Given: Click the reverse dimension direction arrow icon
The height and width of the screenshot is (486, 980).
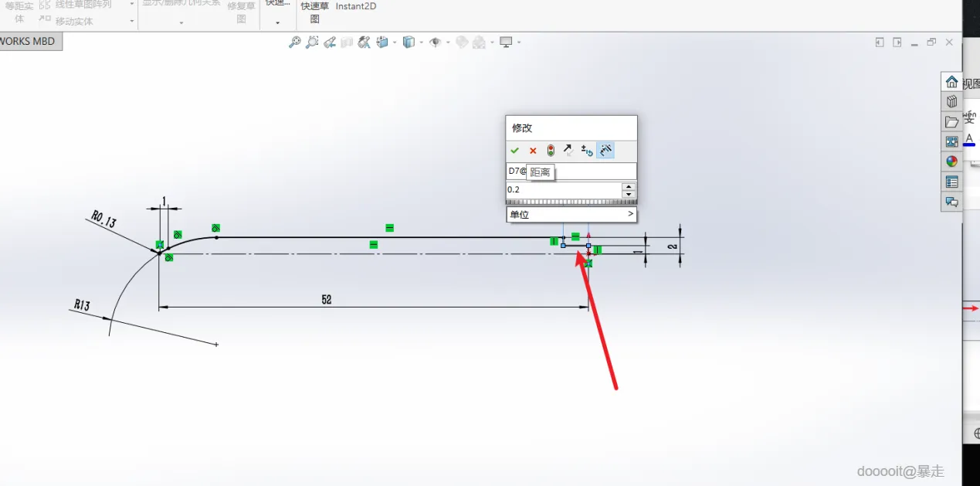Looking at the screenshot, I should [x=568, y=151].
